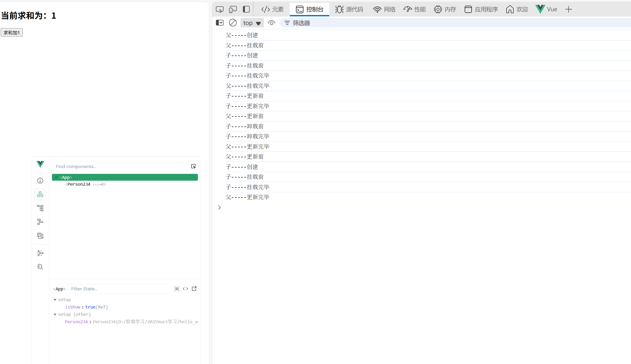Toggle live expression eye icon
Image resolution: width=631 pixels, height=364 pixels.
pyautogui.click(x=271, y=23)
